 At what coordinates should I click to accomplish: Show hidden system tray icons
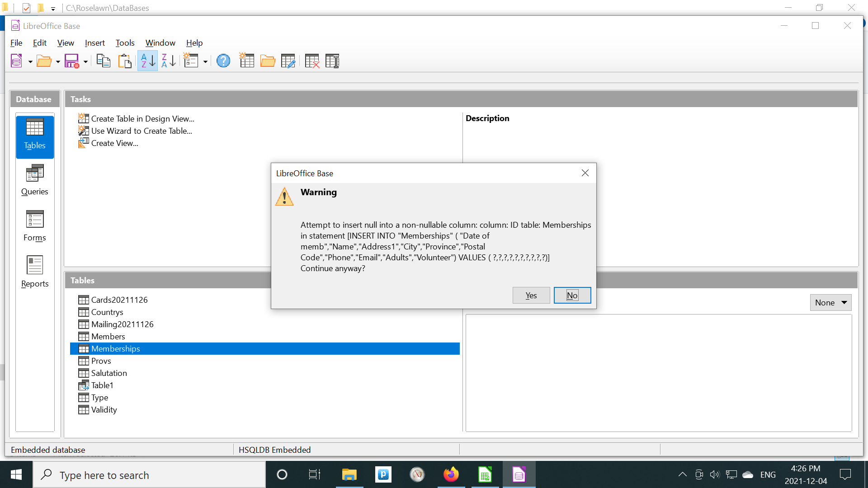click(683, 474)
